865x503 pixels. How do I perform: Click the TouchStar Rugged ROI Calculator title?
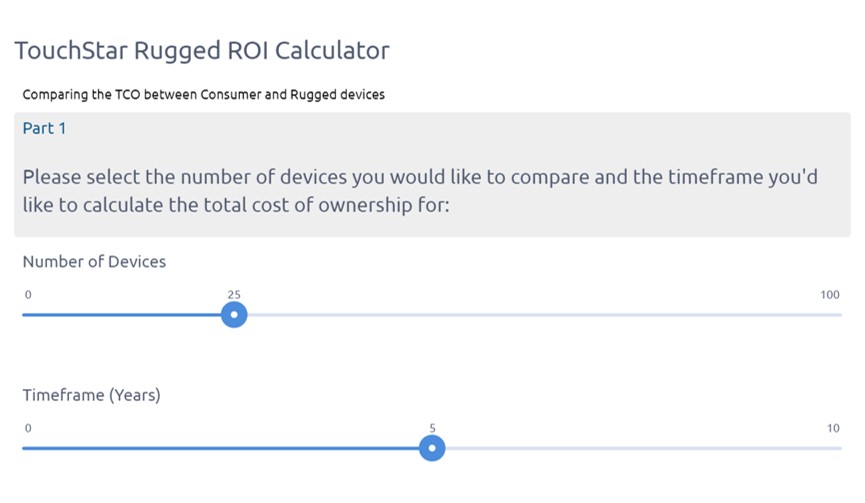202,50
